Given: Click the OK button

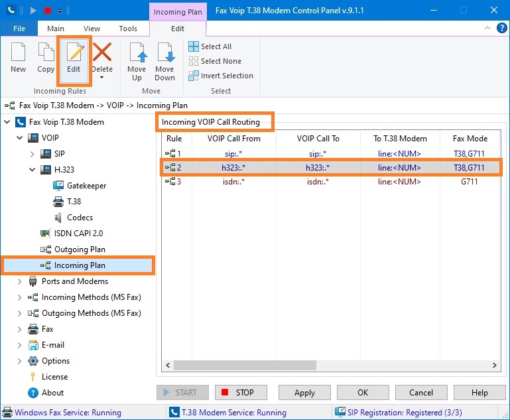Looking at the screenshot, I should (363, 393).
